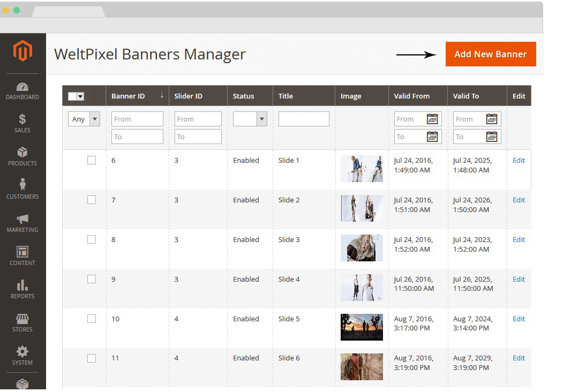Open the Products box icon
This screenshot has width=586, height=392.
(x=22, y=153)
